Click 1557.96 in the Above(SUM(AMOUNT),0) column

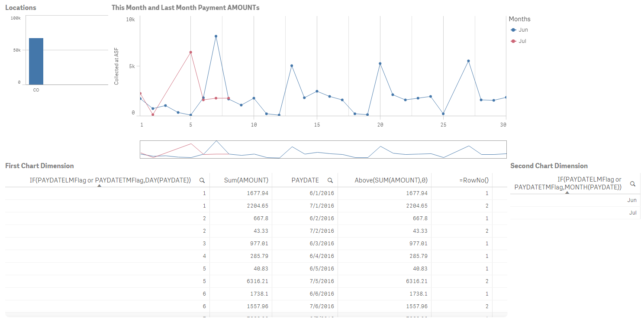[417, 306]
